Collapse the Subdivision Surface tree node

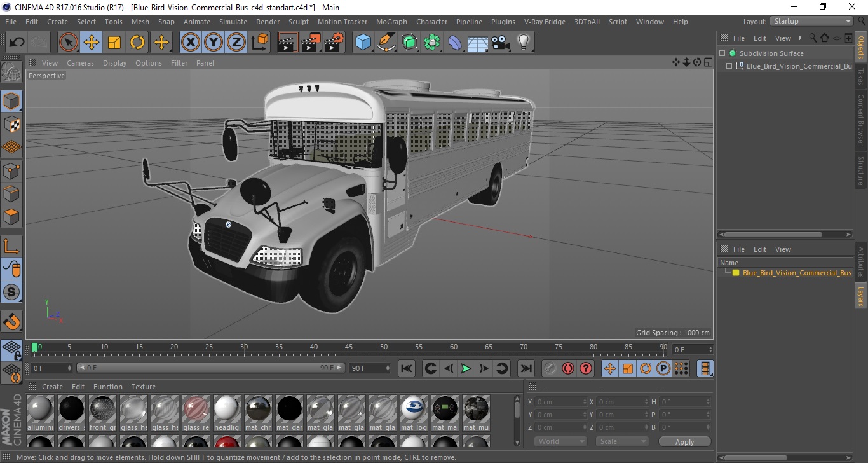[722, 53]
